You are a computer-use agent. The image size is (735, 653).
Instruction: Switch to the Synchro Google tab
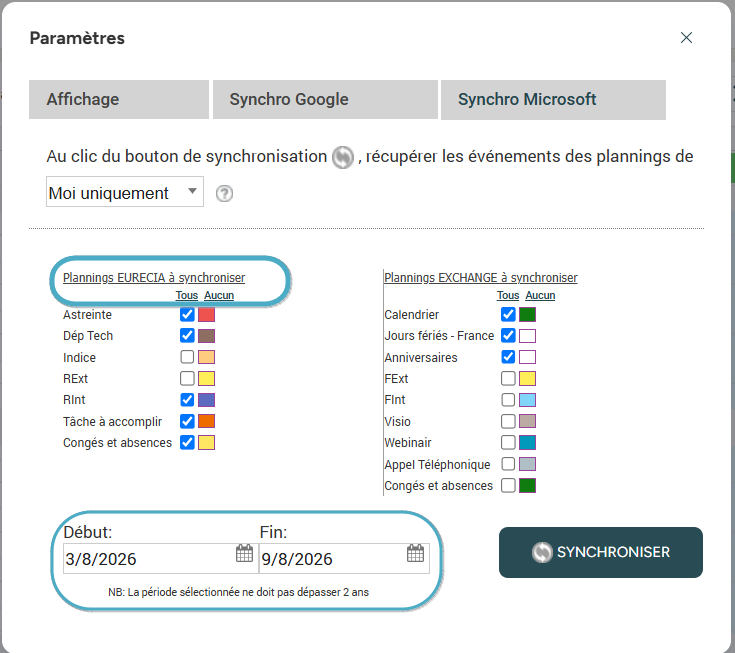tap(325, 99)
